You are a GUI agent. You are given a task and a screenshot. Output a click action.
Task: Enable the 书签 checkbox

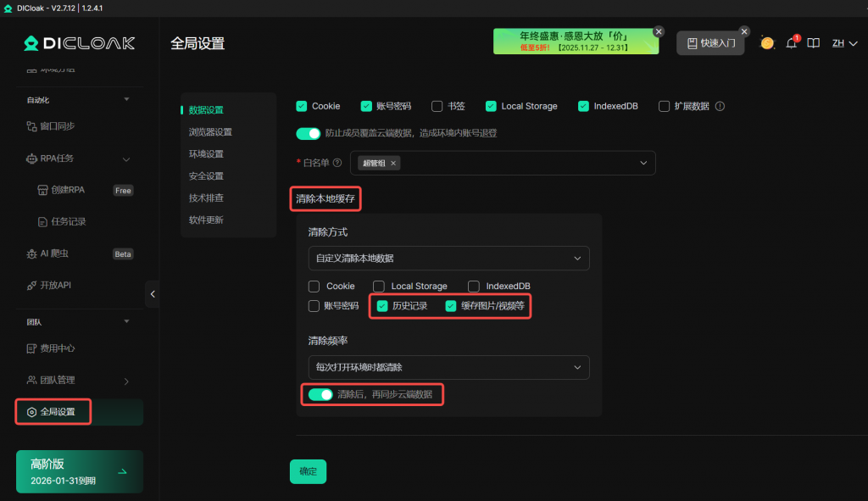coord(437,107)
